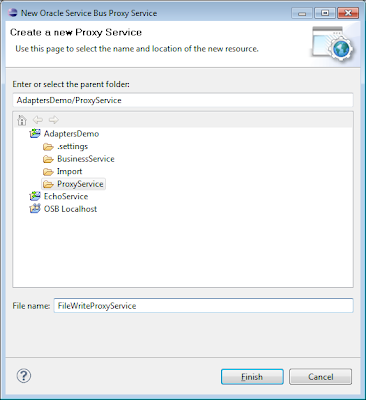
Task: Click the Home icon in folder toolbar
Action: [22, 120]
